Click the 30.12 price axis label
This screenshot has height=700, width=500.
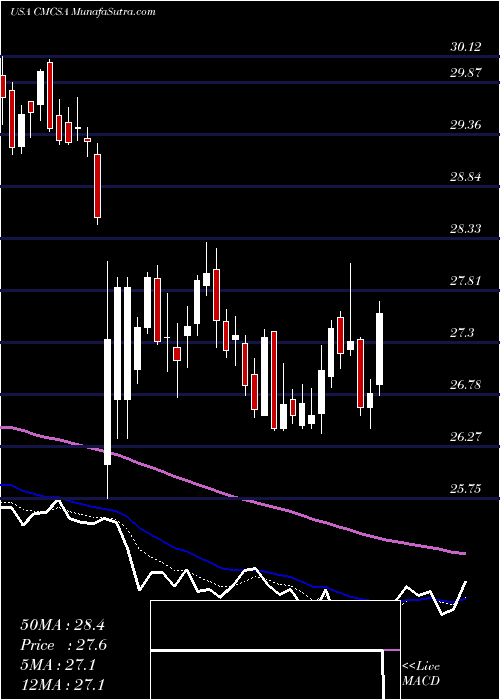click(x=466, y=46)
